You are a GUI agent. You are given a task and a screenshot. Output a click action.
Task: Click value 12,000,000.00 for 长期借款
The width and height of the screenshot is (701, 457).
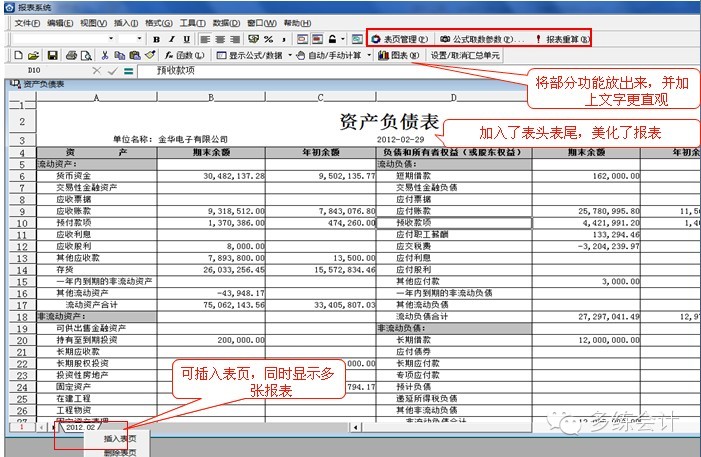(x=609, y=340)
